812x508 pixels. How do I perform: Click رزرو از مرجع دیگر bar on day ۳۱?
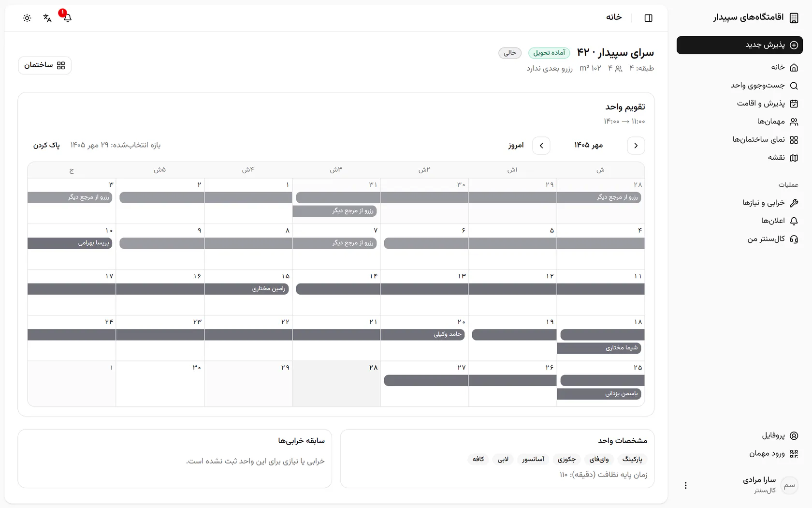coord(334,211)
